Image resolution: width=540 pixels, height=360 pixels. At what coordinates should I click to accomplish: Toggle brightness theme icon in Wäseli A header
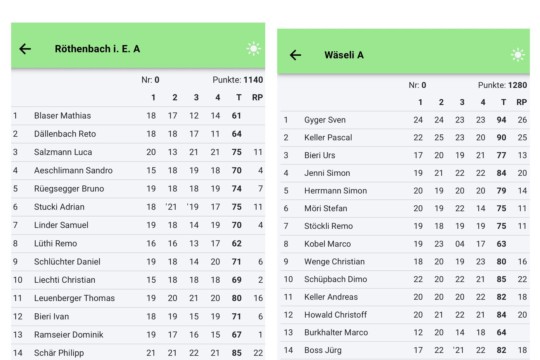(x=518, y=55)
